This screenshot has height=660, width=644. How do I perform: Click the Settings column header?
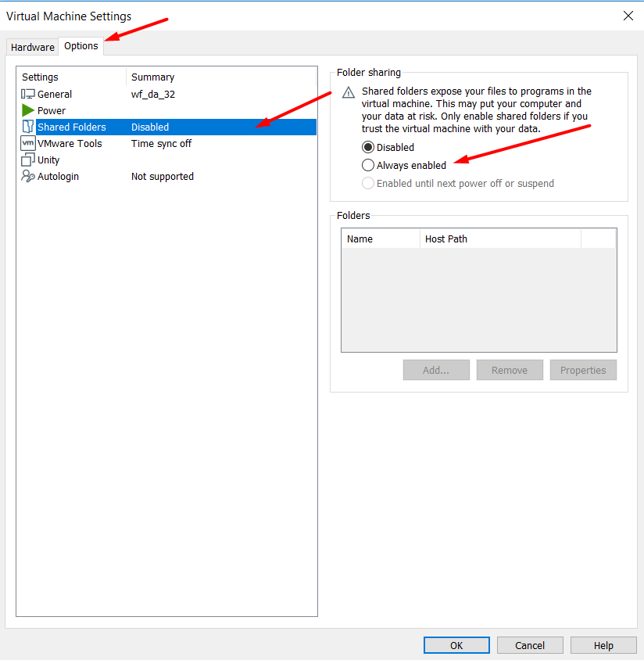click(71, 77)
